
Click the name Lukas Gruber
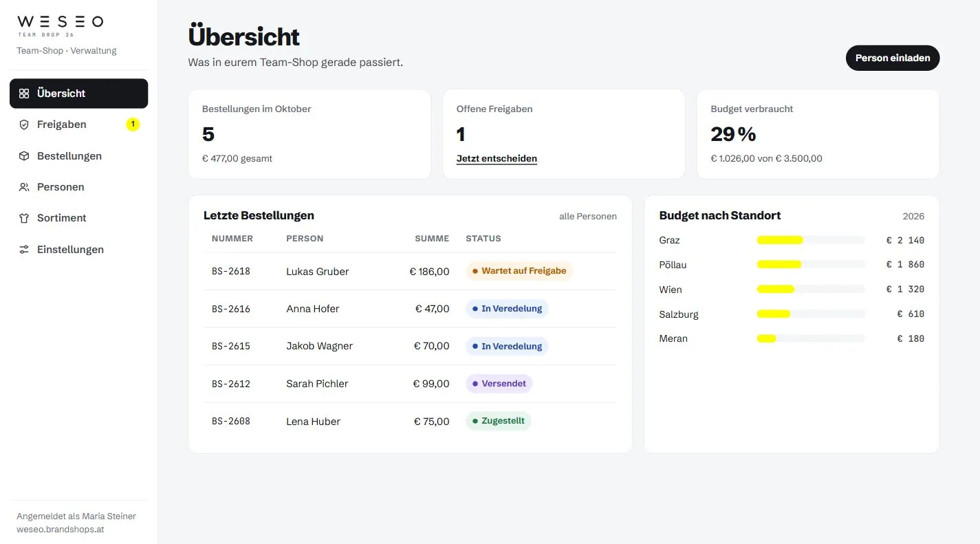[x=318, y=272]
